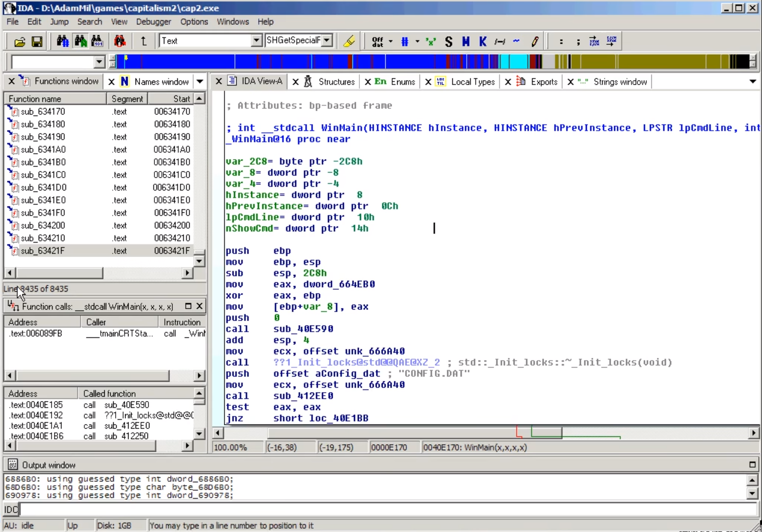Maximize the Output window panel
This screenshot has height=532, width=762.
(x=752, y=465)
